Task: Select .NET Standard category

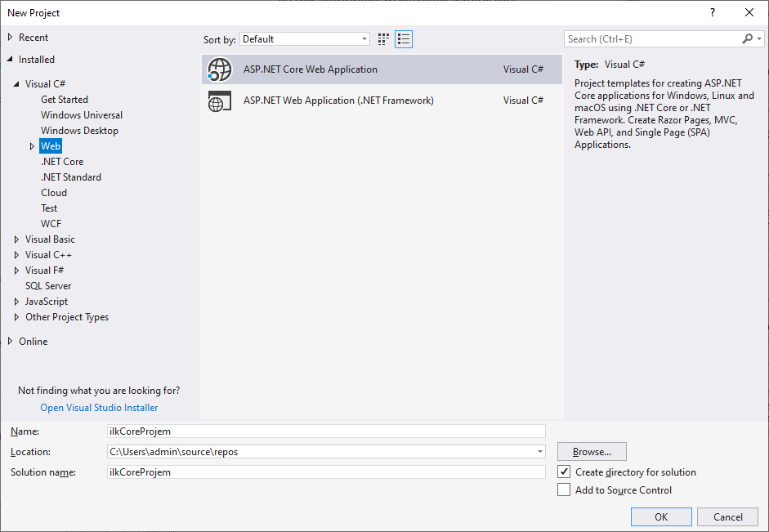Action: point(71,177)
